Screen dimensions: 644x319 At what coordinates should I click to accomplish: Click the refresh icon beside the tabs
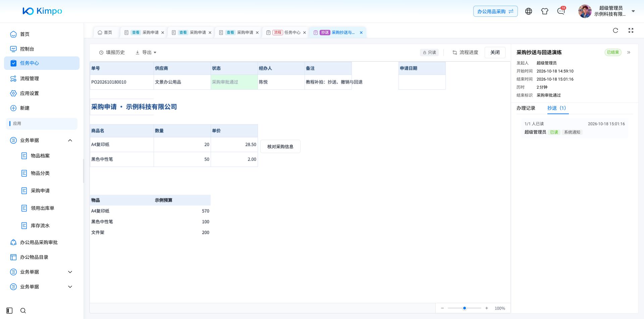(615, 31)
